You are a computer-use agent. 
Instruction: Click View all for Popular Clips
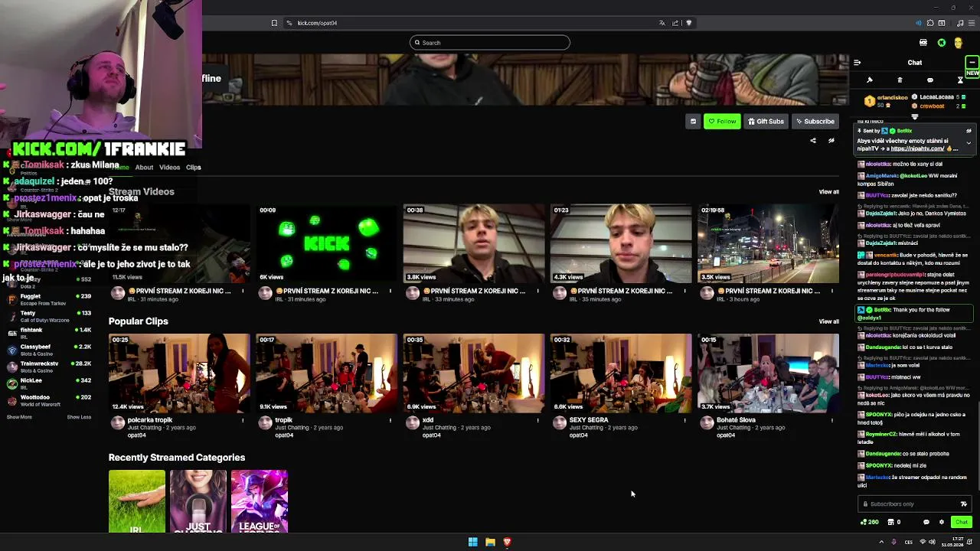point(828,321)
